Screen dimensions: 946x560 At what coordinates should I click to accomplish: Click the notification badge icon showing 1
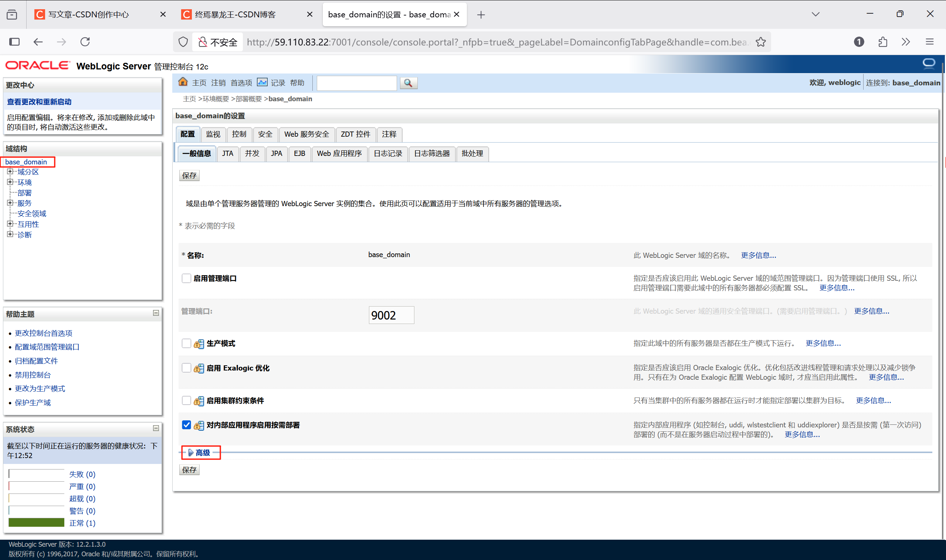coord(859,41)
